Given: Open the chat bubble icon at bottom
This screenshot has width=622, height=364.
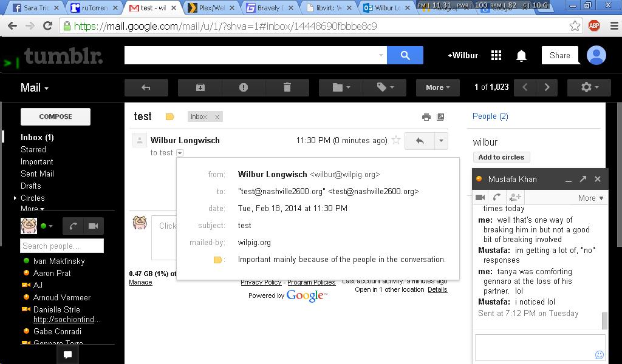Looking at the screenshot, I should [x=67, y=354].
